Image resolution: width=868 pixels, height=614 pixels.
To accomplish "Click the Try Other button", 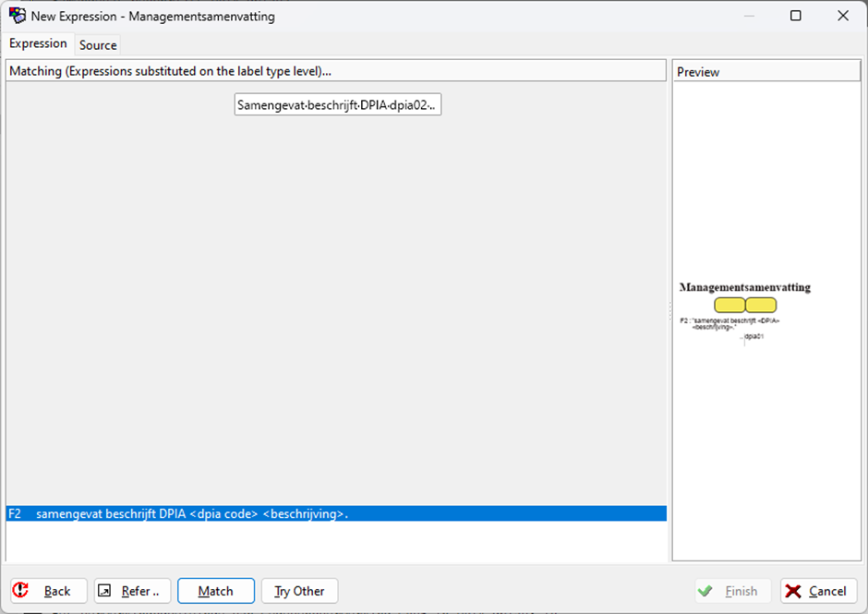I will [299, 591].
